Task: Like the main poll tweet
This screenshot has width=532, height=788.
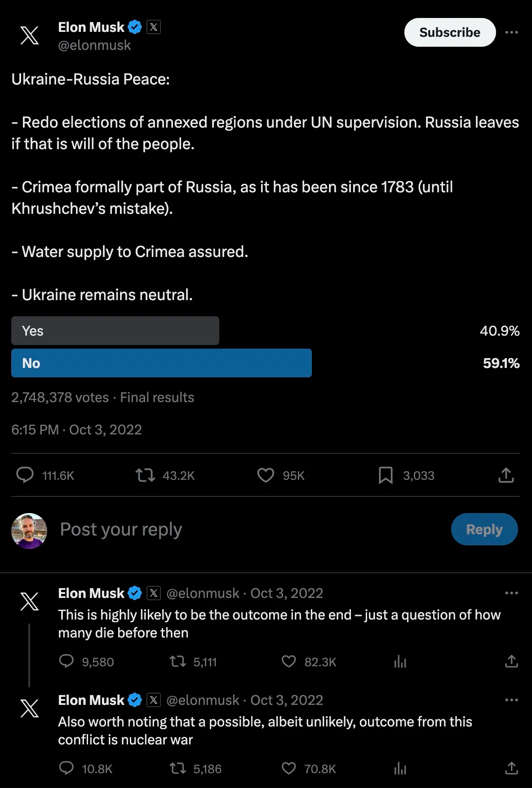Action: [266, 475]
